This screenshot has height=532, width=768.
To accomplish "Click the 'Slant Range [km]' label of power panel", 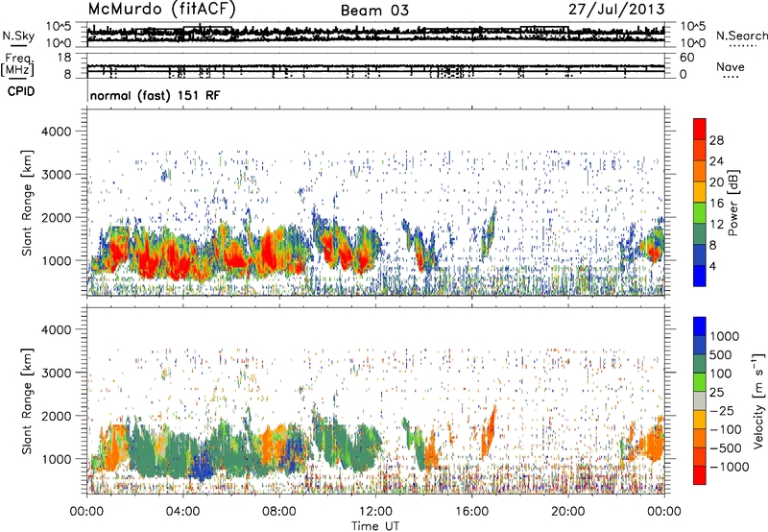I will click(x=27, y=203).
